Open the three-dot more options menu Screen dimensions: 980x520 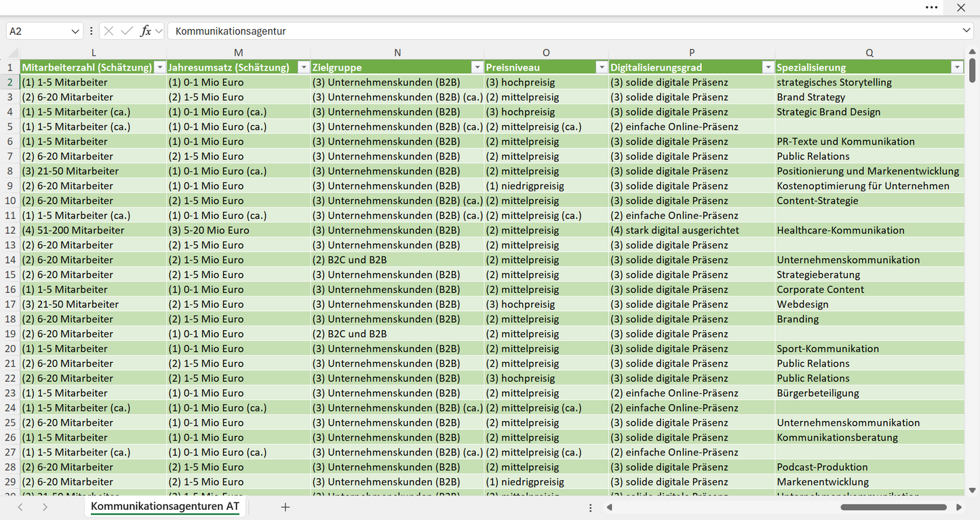(x=932, y=7)
